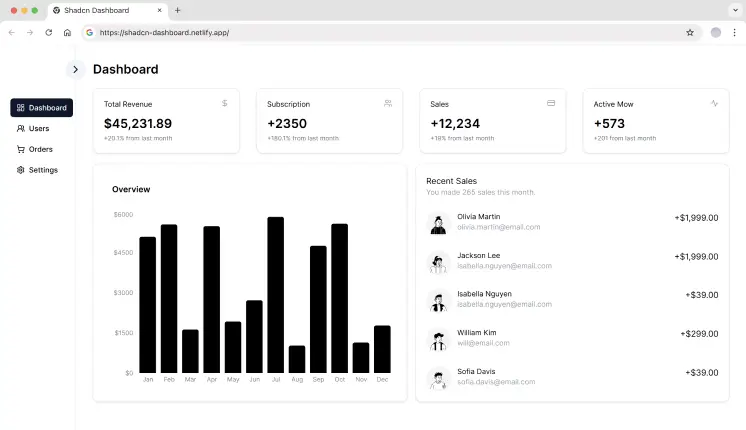The image size is (746, 430).
Task: Bookmark this page with the star icon
Action: 690,32
